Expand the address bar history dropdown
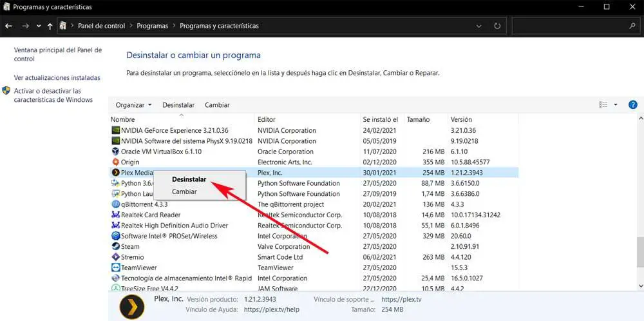Image resolution: width=644 pixels, height=321 pixels. tap(479, 26)
